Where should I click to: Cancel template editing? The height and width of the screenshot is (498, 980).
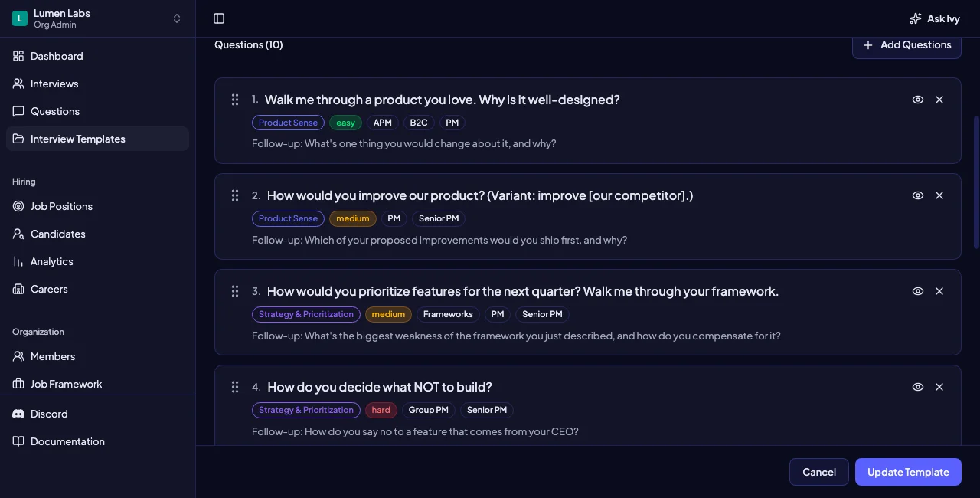click(x=819, y=472)
